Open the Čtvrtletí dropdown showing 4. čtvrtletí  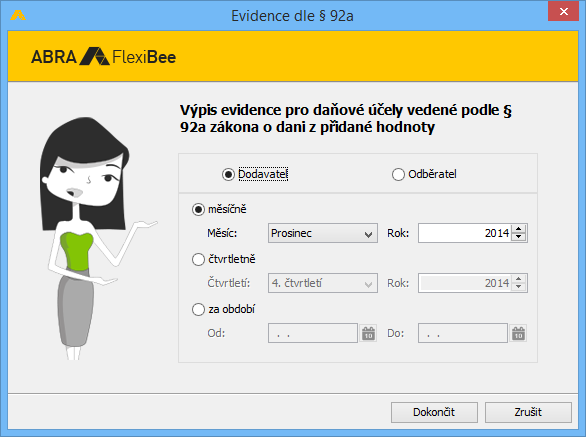[x=323, y=283]
